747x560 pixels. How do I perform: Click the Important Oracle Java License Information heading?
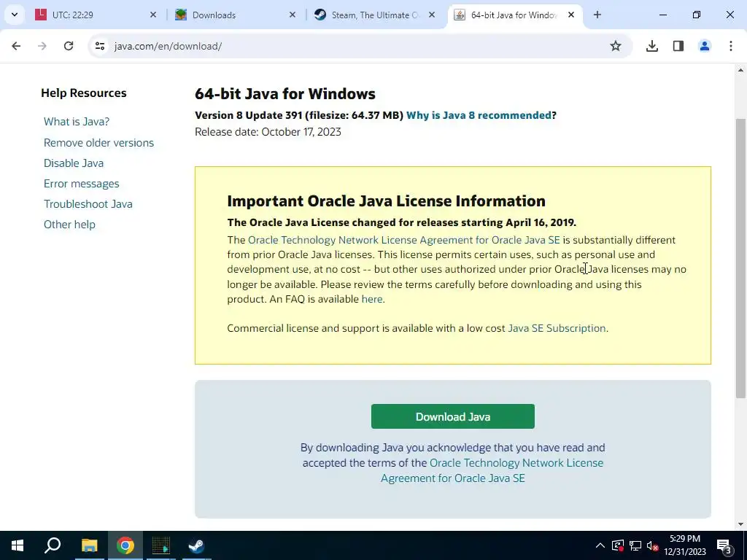point(387,201)
